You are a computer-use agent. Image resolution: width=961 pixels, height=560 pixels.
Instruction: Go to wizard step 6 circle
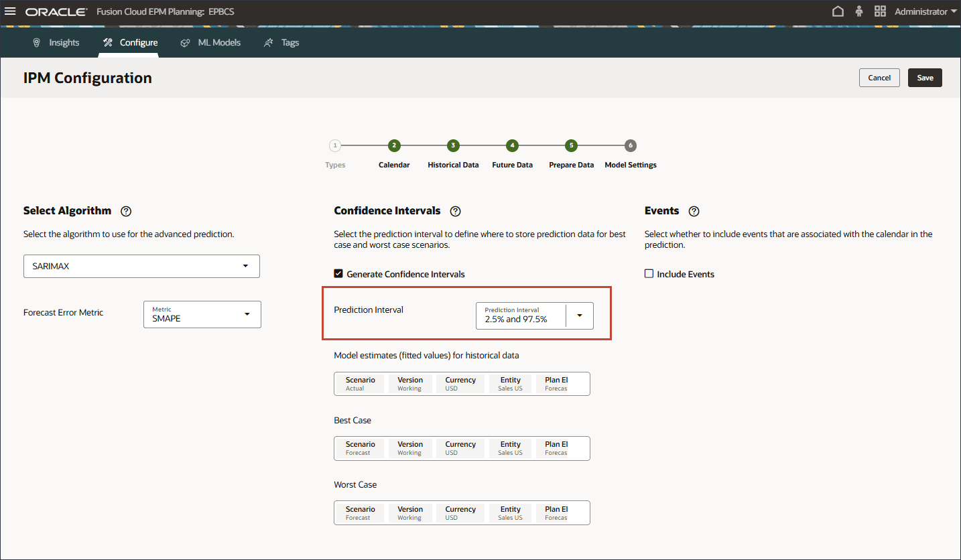630,145
